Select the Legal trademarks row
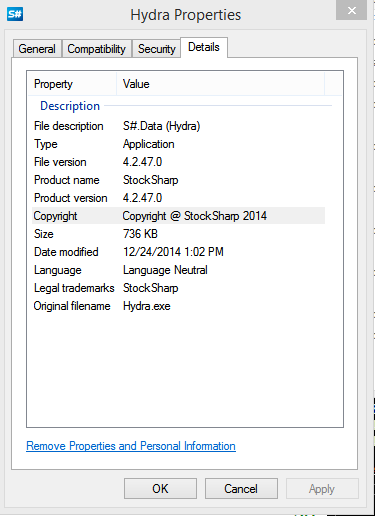This screenshot has width=375, height=516. tap(178, 288)
